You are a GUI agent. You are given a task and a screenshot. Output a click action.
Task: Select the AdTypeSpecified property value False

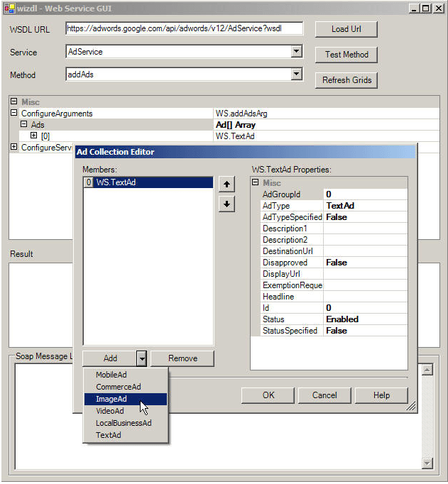click(366, 217)
